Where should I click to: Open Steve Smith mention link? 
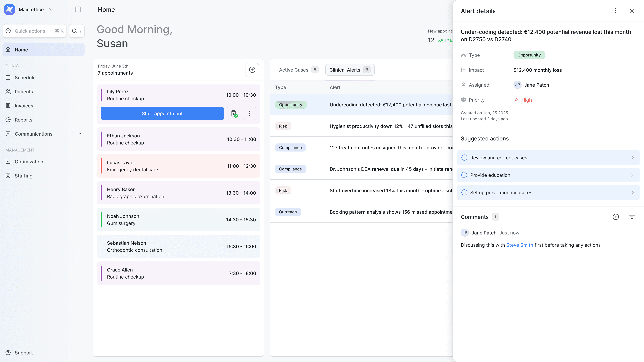(x=520, y=245)
